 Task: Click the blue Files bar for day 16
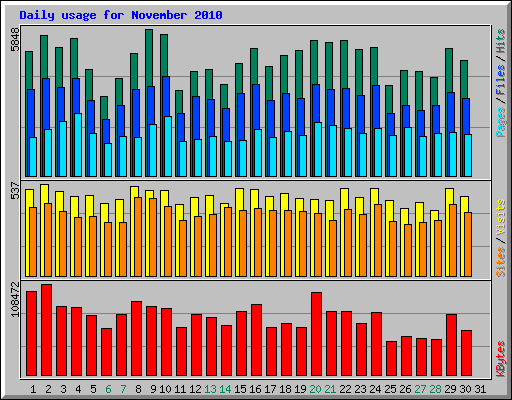click(256, 107)
